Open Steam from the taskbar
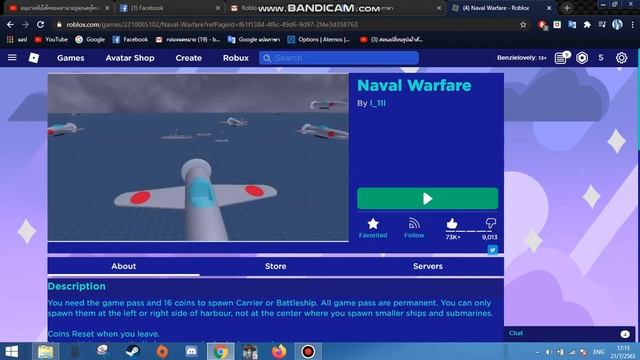 point(132,351)
